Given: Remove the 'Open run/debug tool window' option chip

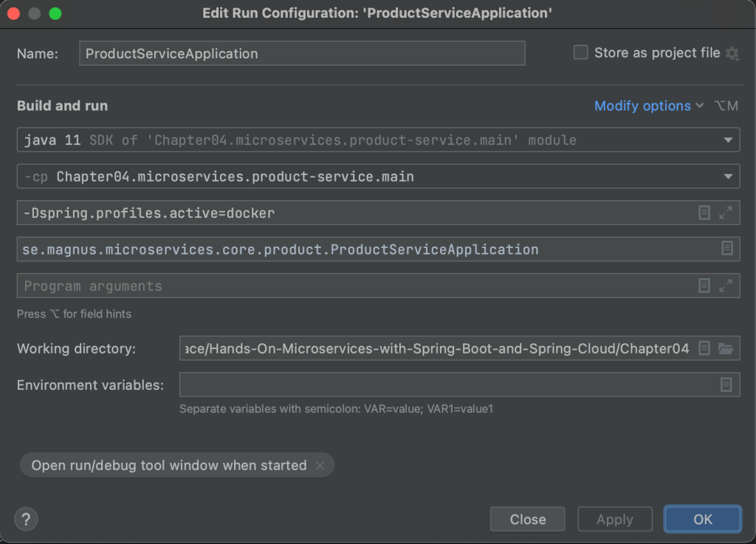Looking at the screenshot, I should pos(320,466).
